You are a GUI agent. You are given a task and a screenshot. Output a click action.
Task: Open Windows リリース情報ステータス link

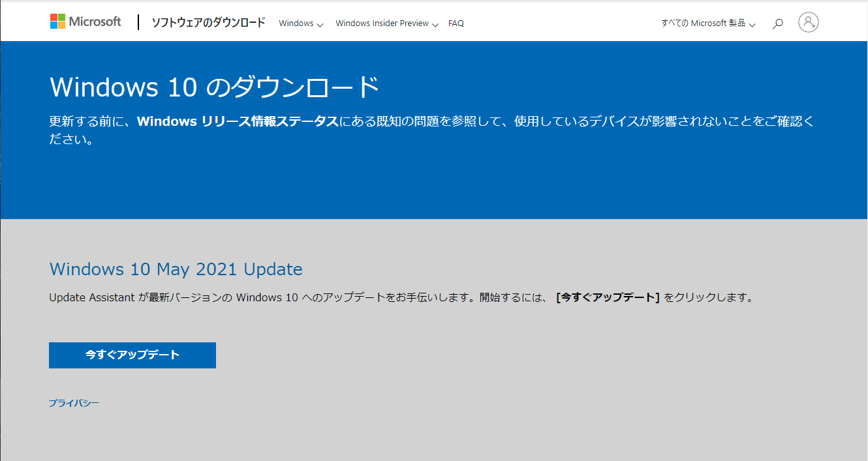[x=238, y=122]
